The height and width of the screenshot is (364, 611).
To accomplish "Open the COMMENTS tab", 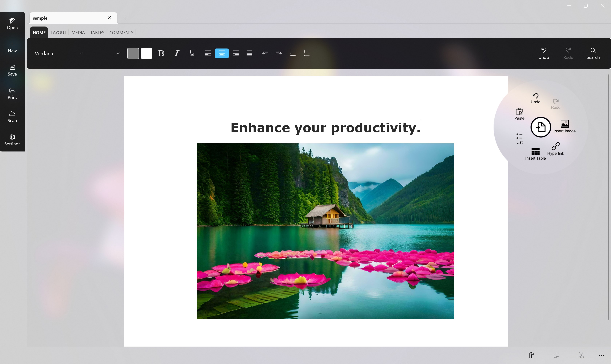I will pos(121,33).
